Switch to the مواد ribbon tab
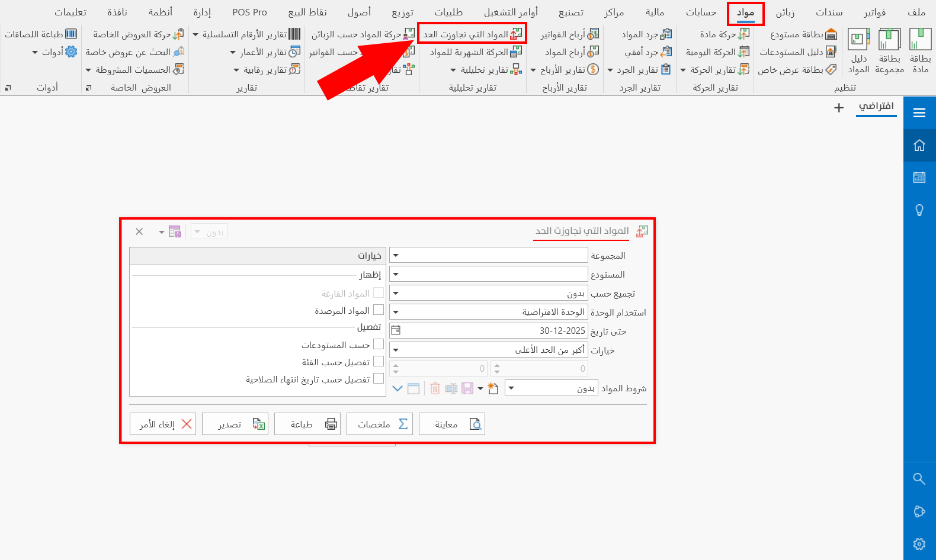936x560 pixels. [745, 12]
